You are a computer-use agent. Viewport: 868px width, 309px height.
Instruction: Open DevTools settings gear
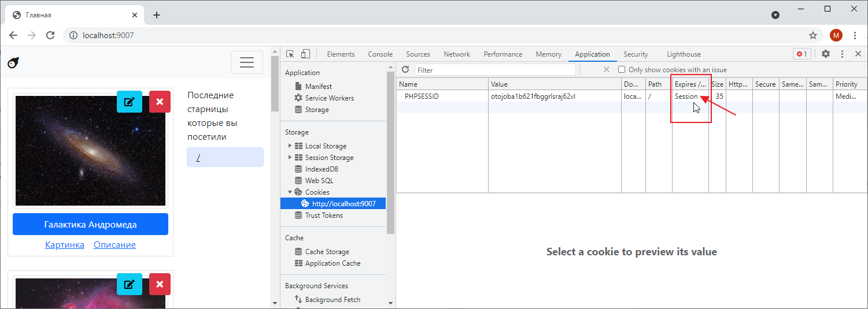[x=826, y=54]
